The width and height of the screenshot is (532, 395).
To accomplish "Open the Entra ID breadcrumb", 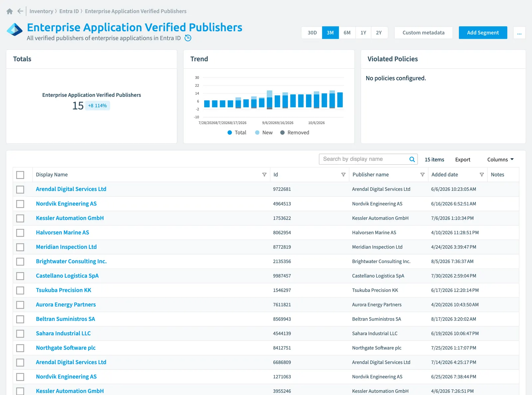I will tap(69, 11).
